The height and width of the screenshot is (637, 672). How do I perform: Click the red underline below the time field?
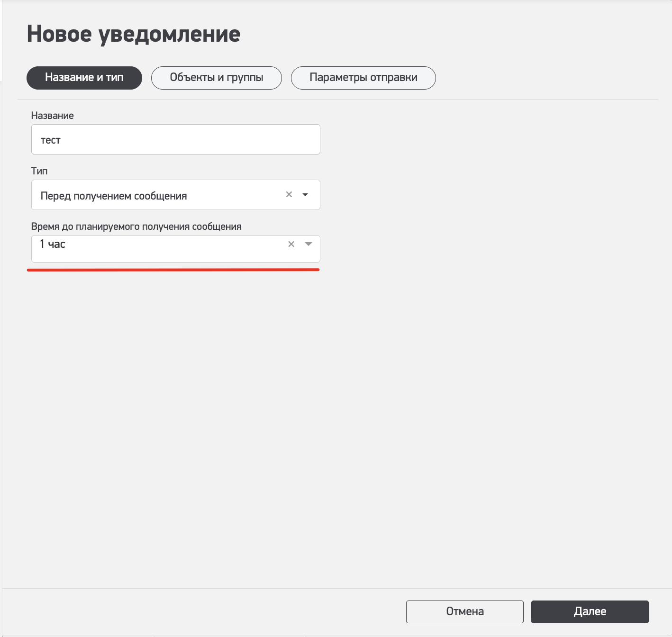173,270
